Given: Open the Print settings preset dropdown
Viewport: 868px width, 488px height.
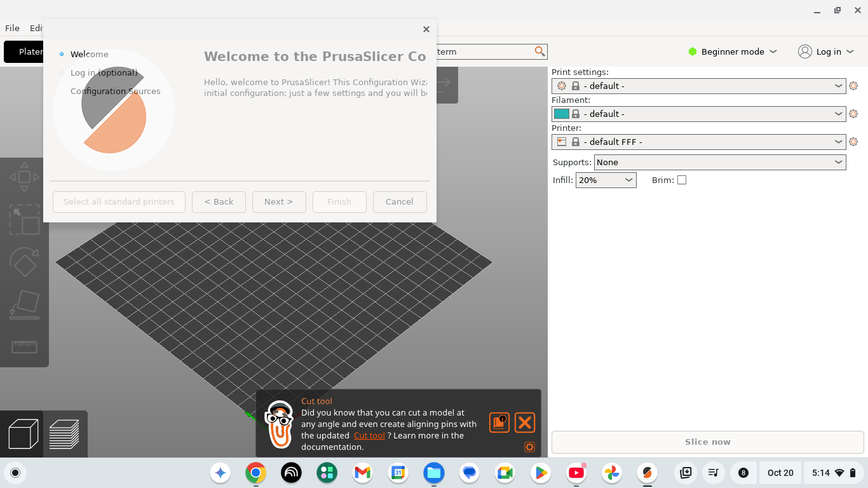Looking at the screenshot, I should coord(699,86).
